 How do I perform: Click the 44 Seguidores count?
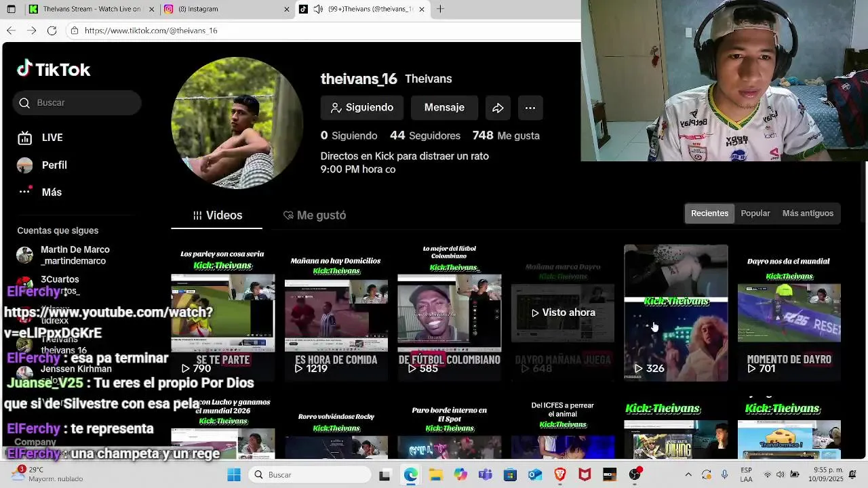click(x=425, y=136)
